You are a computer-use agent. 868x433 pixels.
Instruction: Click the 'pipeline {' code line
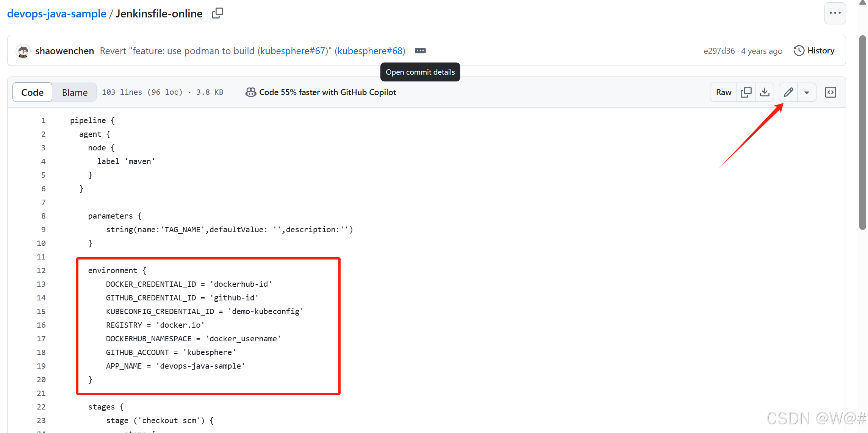click(92, 120)
